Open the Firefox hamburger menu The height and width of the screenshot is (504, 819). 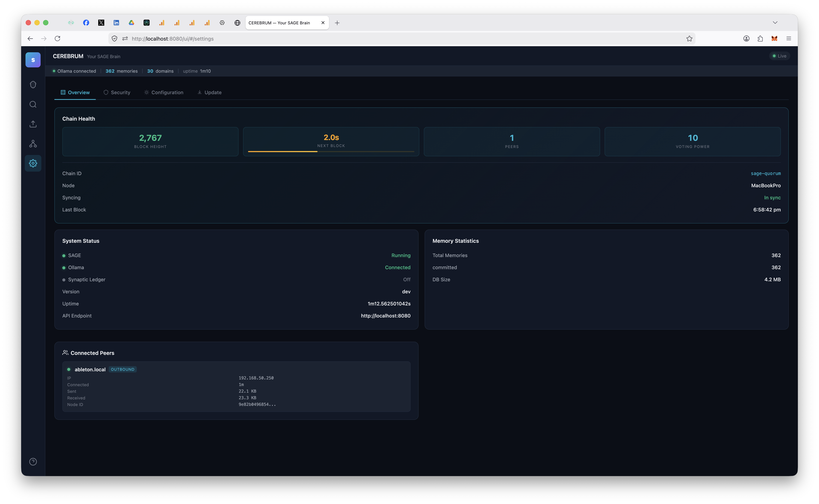pyautogui.click(x=789, y=39)
